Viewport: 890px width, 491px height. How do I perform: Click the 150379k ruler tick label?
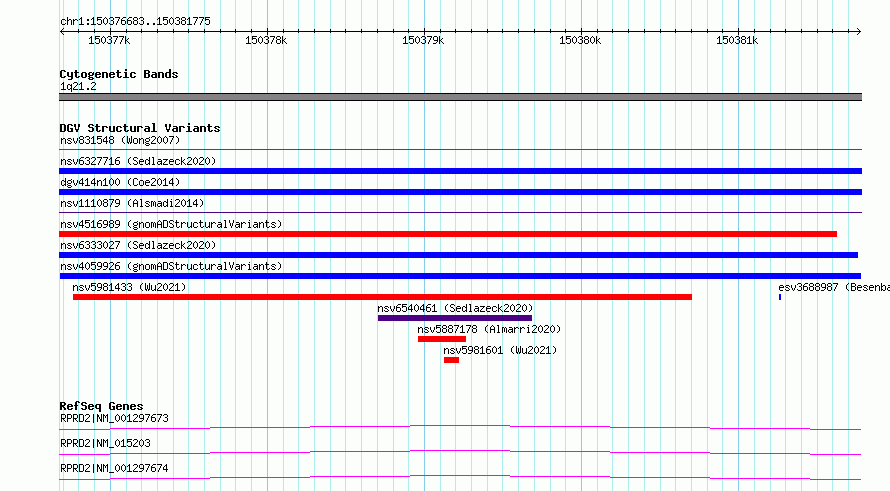click(x=423, y=40)
